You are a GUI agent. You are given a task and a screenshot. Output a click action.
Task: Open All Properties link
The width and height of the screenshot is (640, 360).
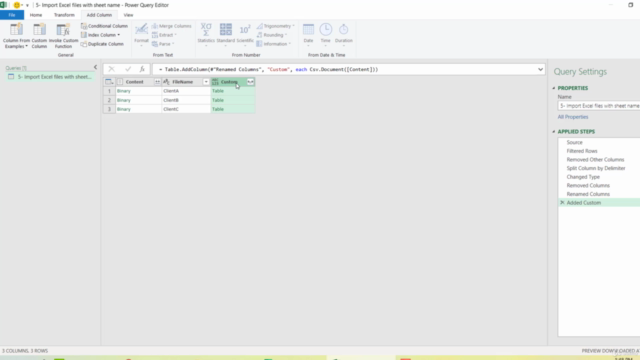pos(573,117)
